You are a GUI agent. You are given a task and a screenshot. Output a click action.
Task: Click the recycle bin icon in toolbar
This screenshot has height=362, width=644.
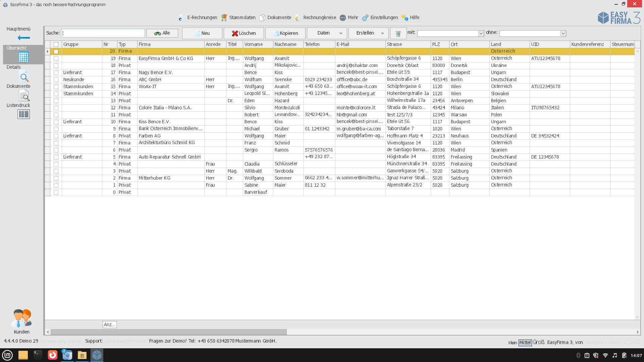(398, 34)
